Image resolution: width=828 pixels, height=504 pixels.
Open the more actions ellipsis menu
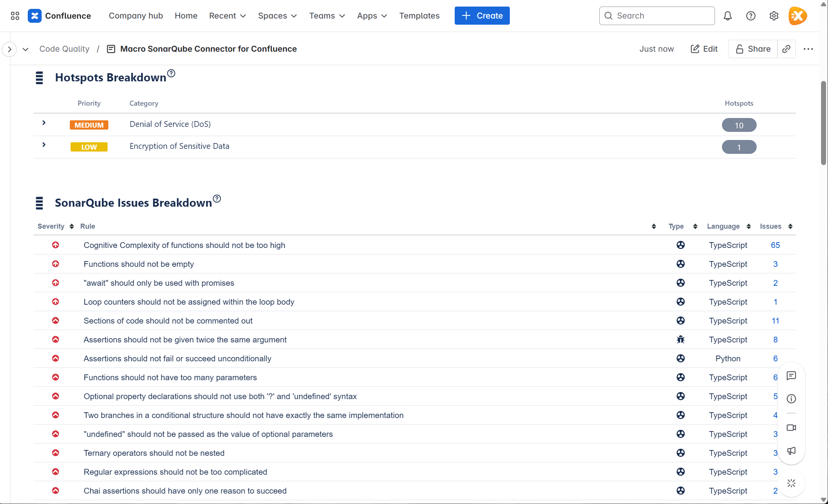808,49
